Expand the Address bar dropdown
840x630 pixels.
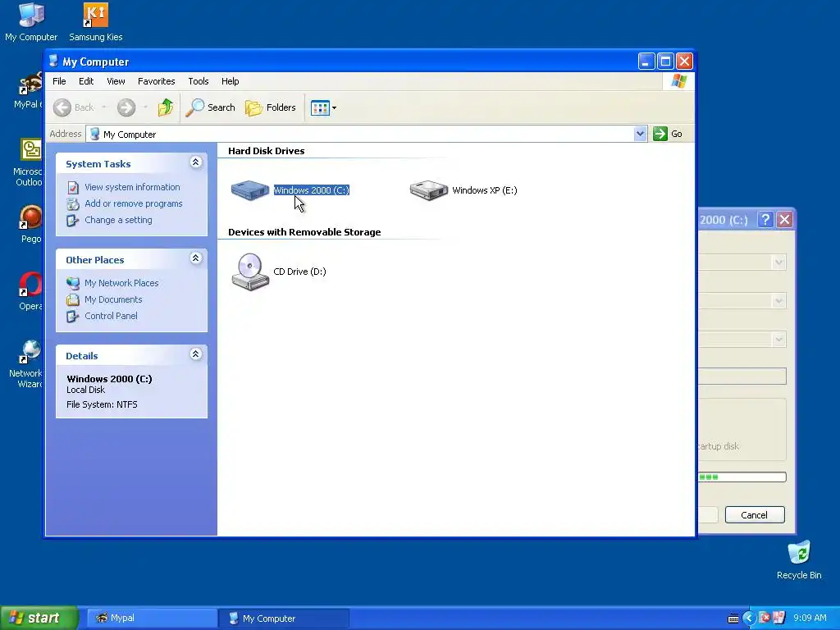(x=640, y=134)
